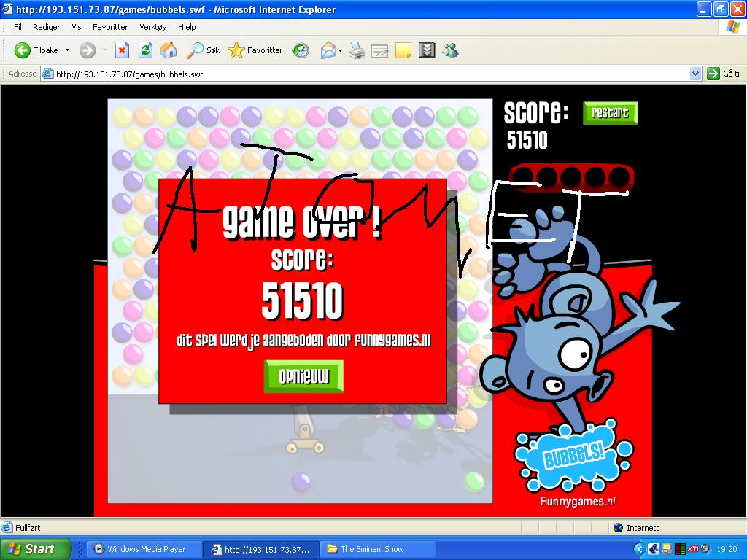
Task: Click the Windows flag logo in menu bar
Action: (732, 27)
